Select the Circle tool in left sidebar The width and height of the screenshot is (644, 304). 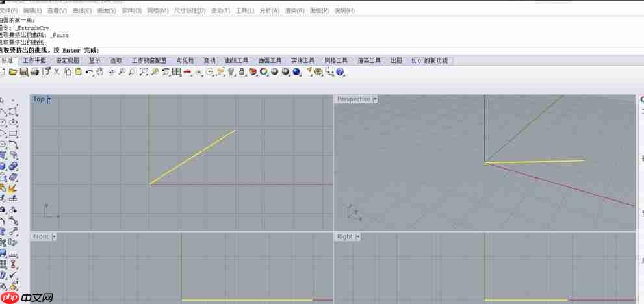(x=3, y=122)
